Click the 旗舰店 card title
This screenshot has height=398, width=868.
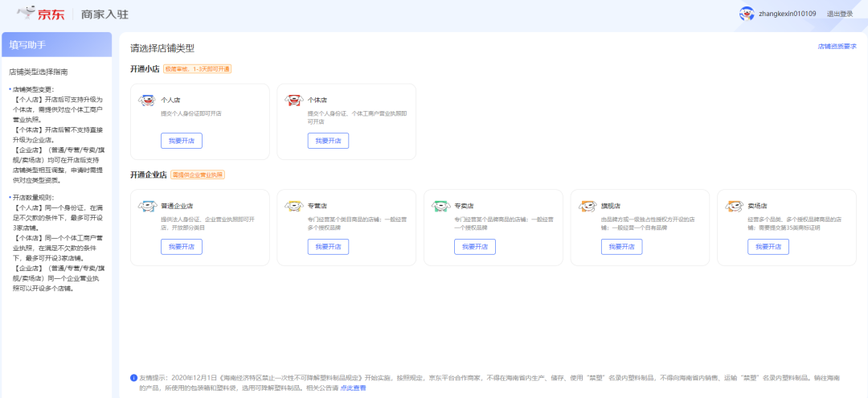(x=611, y=206)
